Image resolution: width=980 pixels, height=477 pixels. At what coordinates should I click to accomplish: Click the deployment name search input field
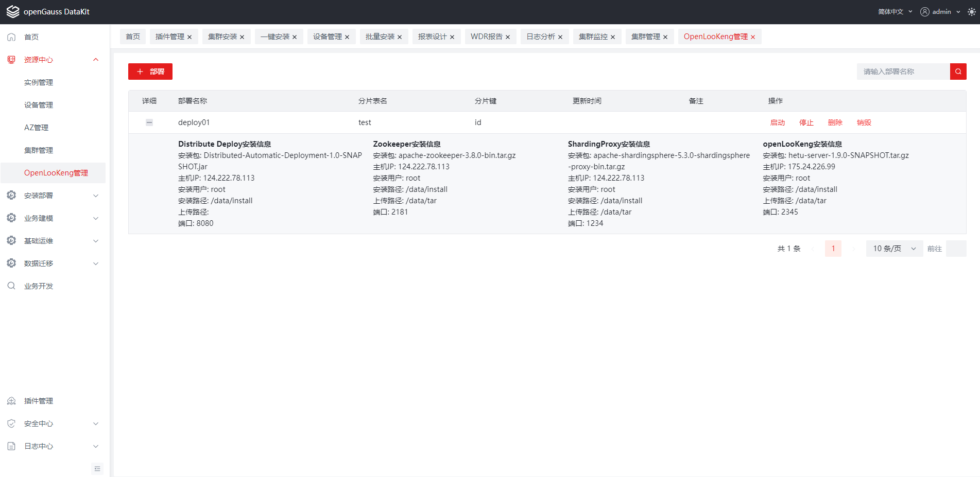click(x=903, y=72)
